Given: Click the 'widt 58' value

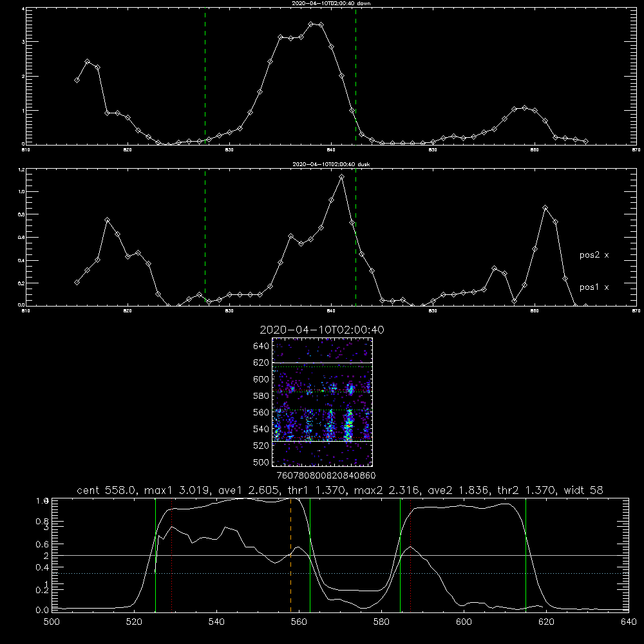Looking at the screenshot, I should (x=583, y=490).
